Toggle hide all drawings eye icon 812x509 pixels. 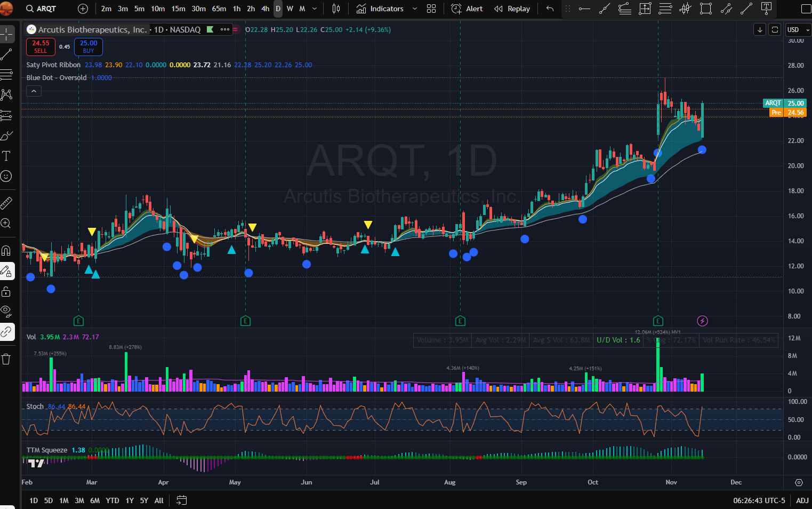tap(6, 312)
